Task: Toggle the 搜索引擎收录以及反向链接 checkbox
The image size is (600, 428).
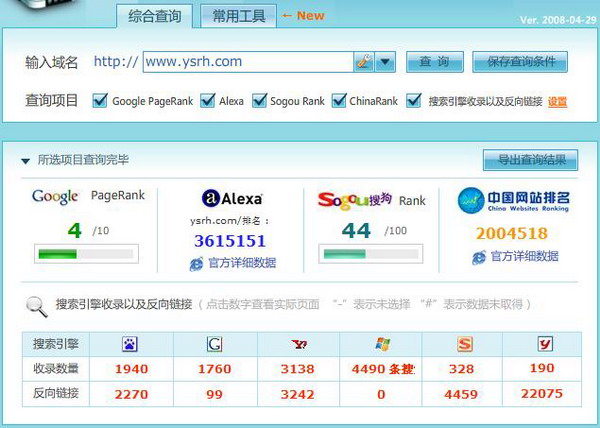Action: (x=414, y=101)
